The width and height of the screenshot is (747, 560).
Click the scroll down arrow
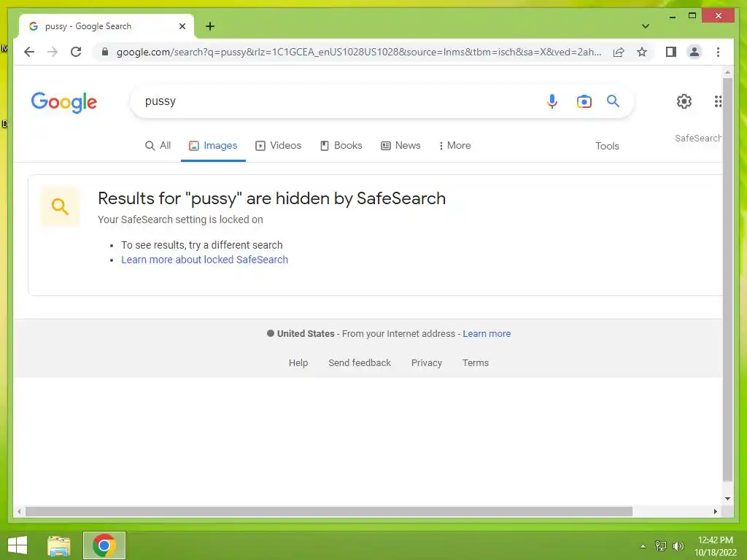click(x=727, y=499)
